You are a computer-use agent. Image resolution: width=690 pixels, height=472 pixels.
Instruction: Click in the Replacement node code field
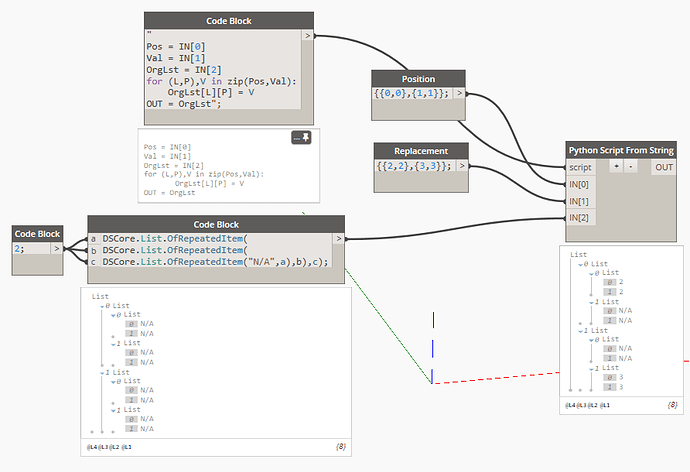pyautogui.click(x=411, y=166)
